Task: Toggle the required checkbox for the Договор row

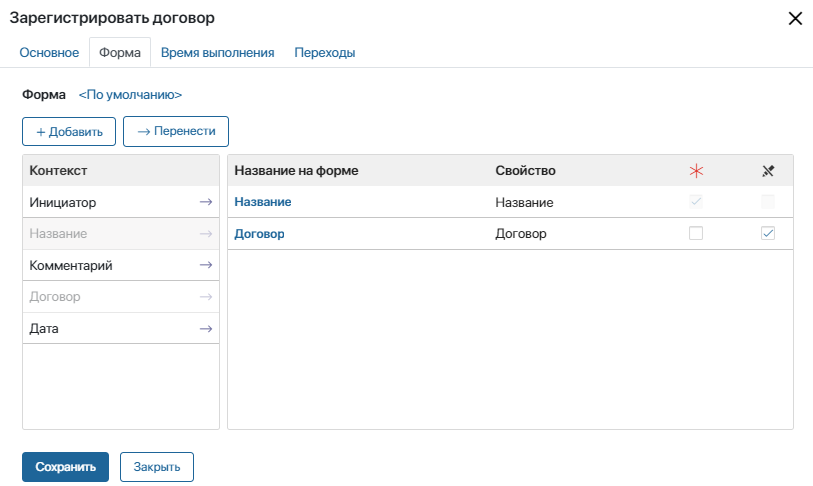Action: [696, 233]
